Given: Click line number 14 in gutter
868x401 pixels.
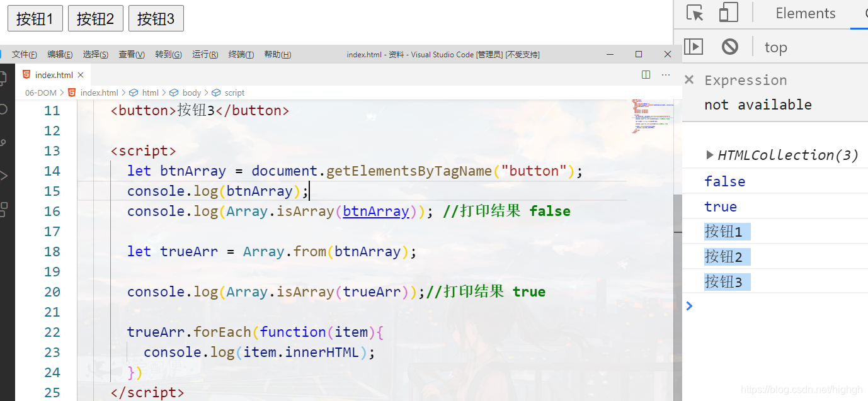Looking at the screenshot, I should click(52, 171).
